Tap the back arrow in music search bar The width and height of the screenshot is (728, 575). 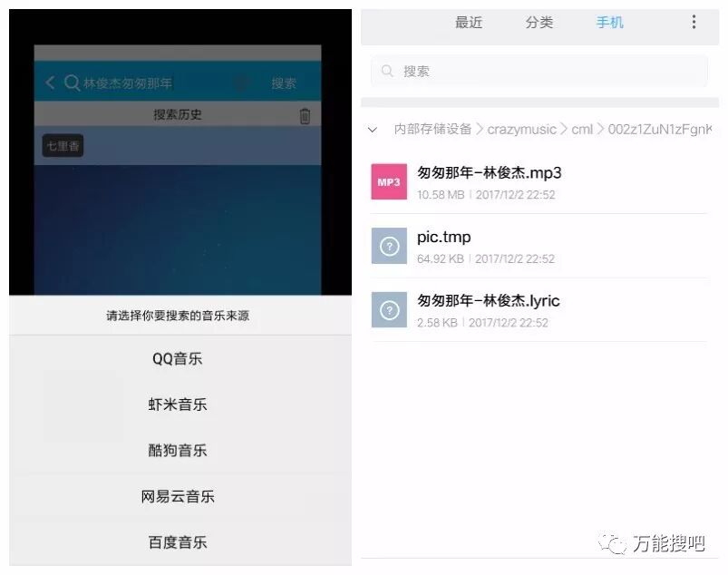tap(51, 83)
